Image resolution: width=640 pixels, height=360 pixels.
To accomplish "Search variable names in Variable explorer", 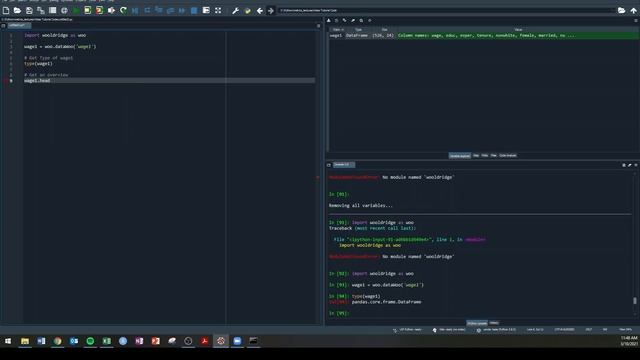I will pyautogui.click(x=361, y=20).
